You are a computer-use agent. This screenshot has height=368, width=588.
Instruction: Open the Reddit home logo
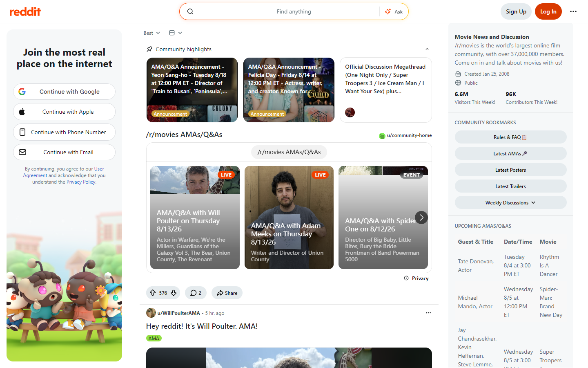[25, 11]
